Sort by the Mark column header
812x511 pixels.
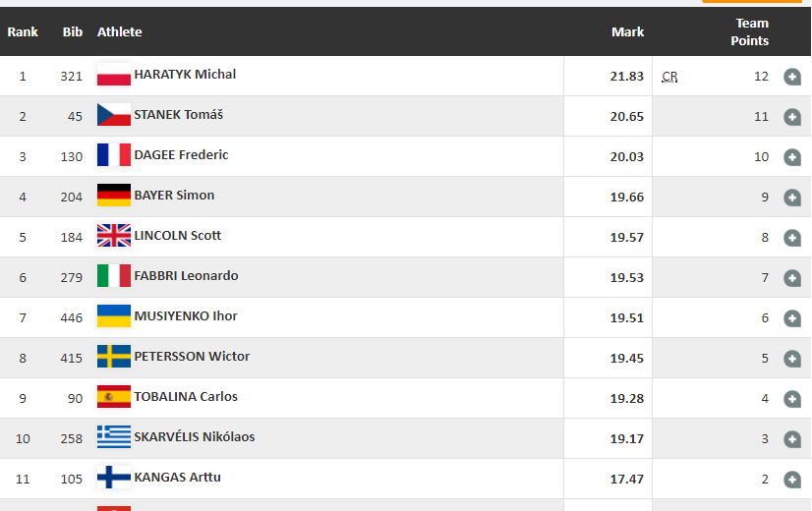point(627,32)
